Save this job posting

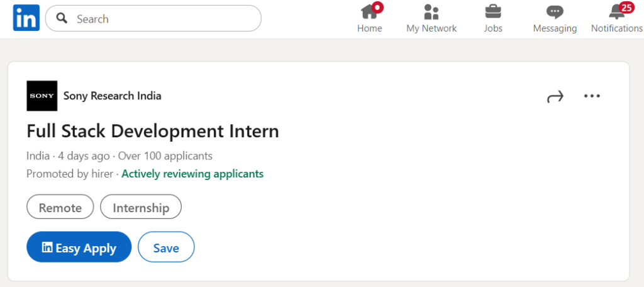pyautogui.click(x=166, y=247)
